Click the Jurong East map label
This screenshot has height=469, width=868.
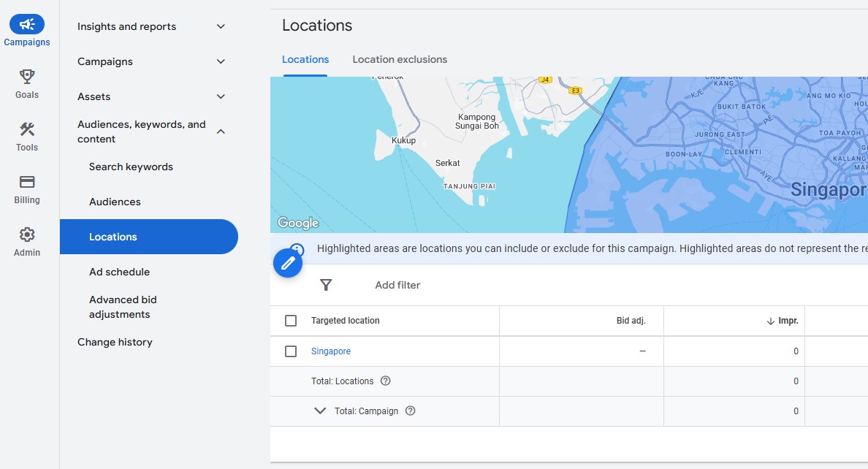pos(720,134)
